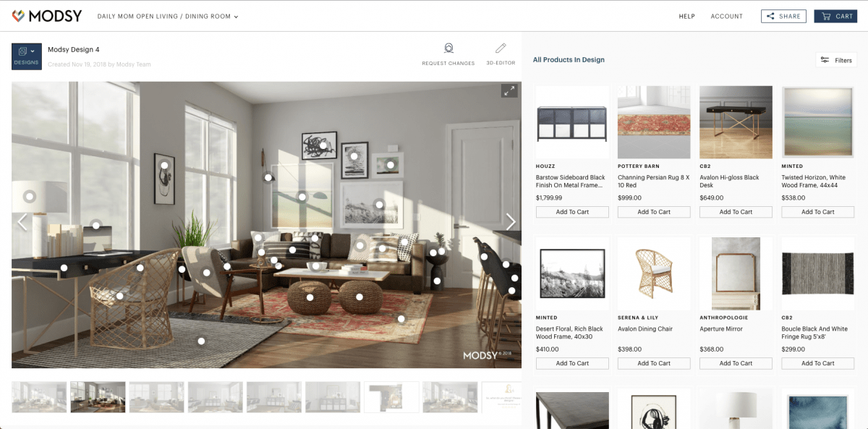868x429 pixels.
Task: Open the Aperture Mirror product image
Action: coord(736,273)
